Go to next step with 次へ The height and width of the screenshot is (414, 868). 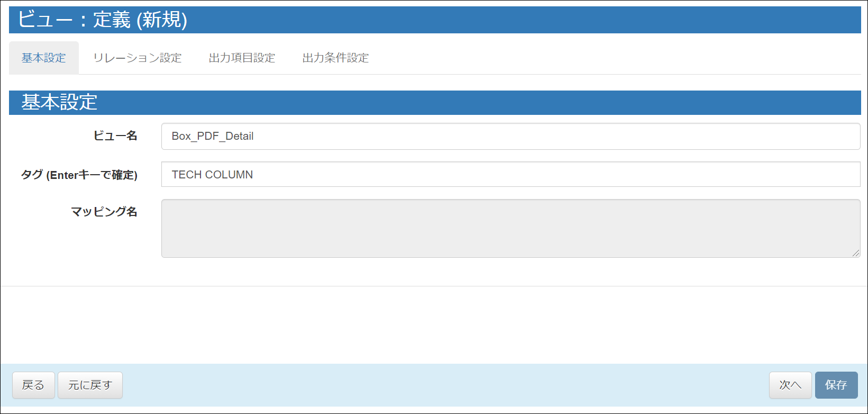[790, 385]
